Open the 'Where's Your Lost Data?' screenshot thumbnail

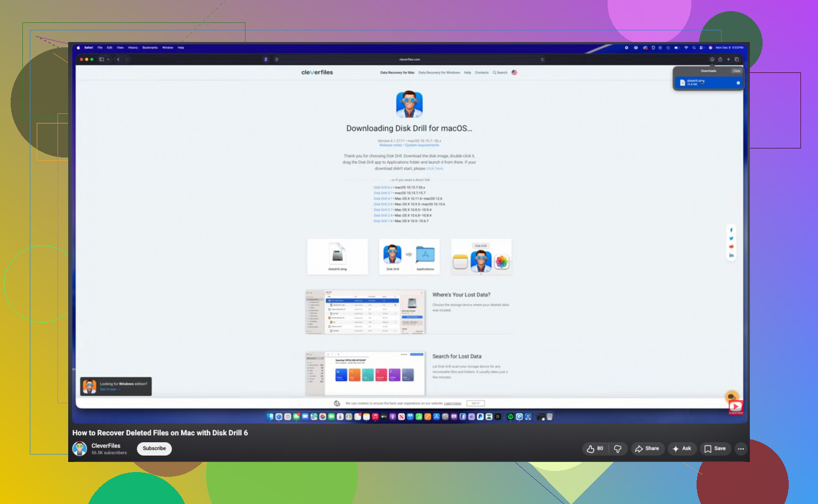(x=365, y=312)
